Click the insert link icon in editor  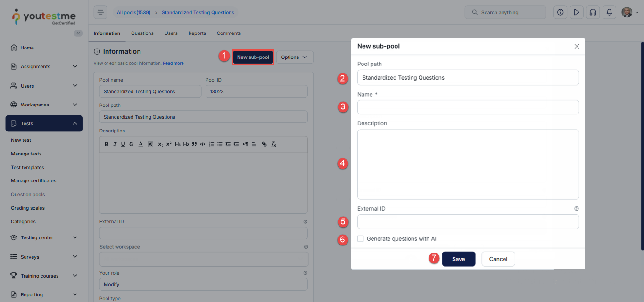click(264, 144)
